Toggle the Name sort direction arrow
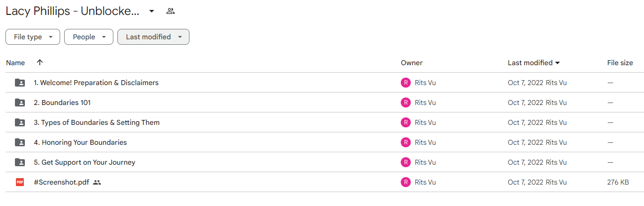The width and height of the screenshot is (644, 206). tap(40, 63)
